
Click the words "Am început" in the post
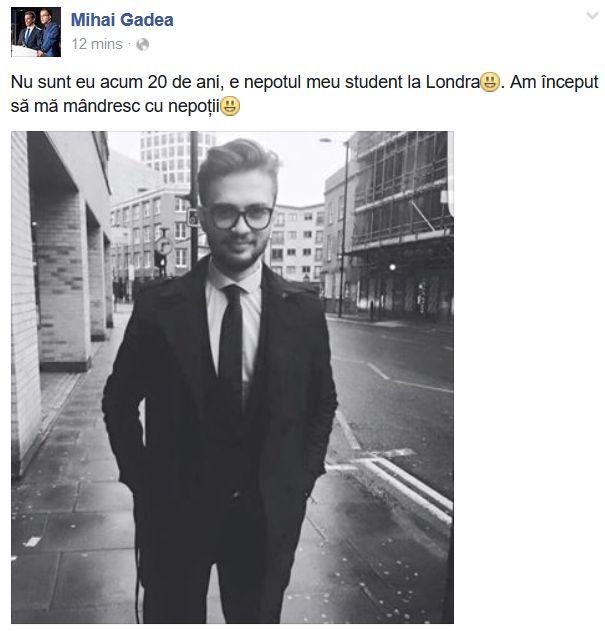pyautogui.click(x=554, y=82)
